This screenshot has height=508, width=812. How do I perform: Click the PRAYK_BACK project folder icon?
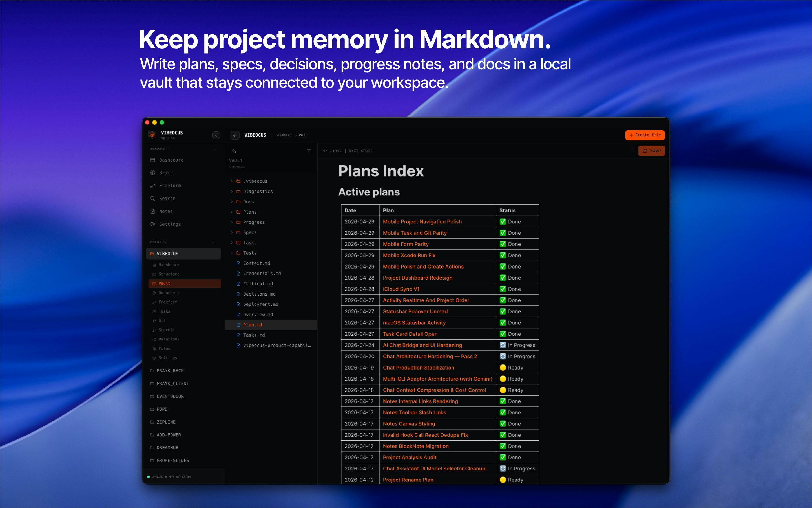pyautogui.click(x=152, y=371)
